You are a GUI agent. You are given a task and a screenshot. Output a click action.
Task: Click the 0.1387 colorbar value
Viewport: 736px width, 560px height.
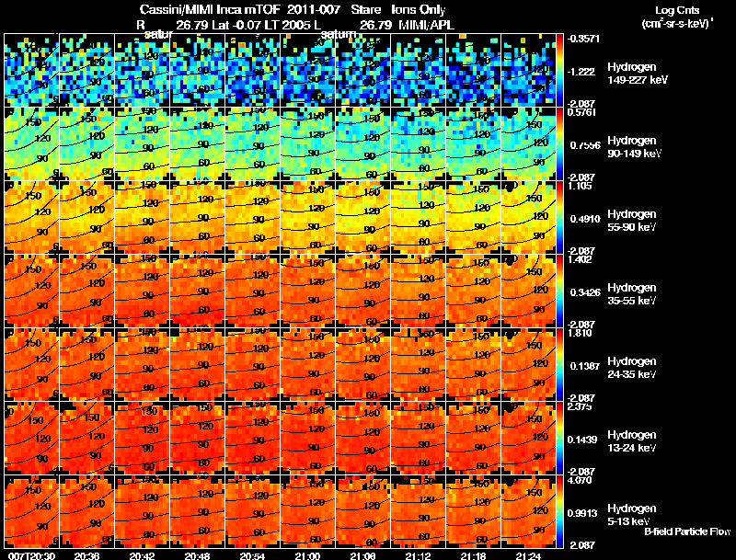click(585, 366)
